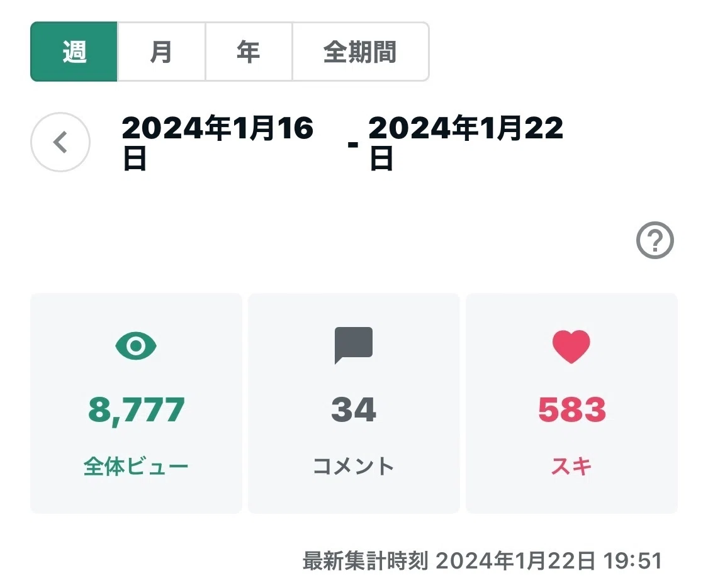
Task: Click the dash between the dates
Action: point(353,145)
